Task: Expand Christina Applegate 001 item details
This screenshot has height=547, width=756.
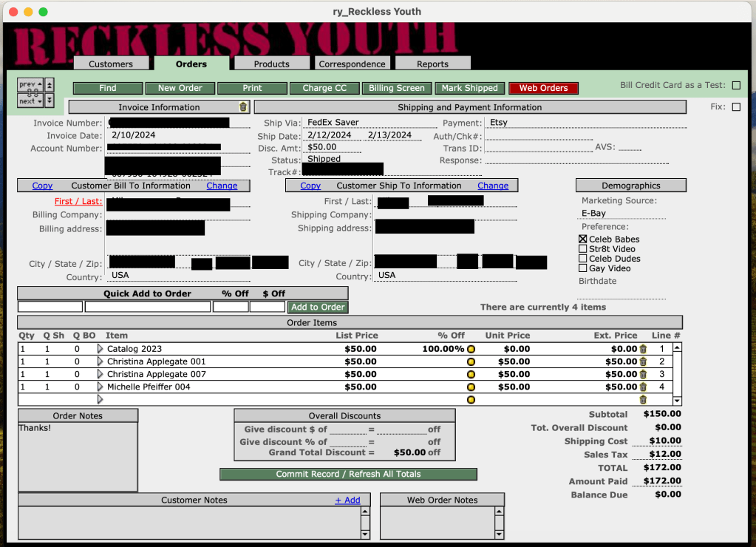Action: point(101,361)
